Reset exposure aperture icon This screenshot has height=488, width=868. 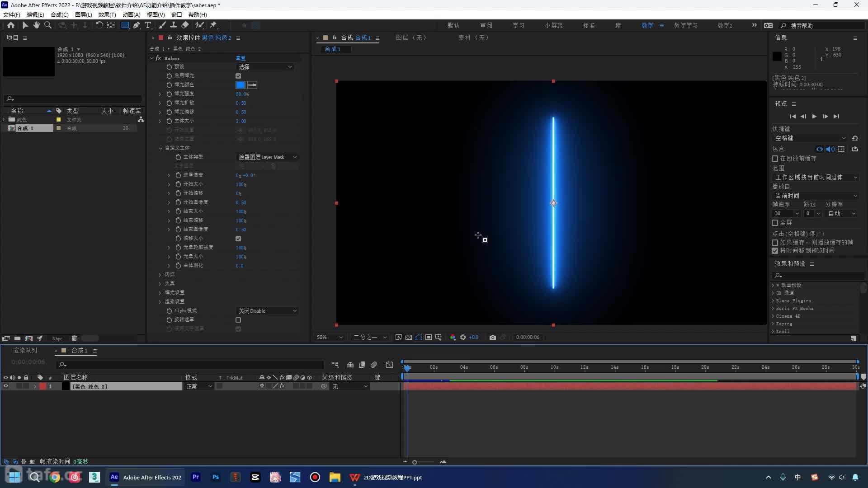pos(463,338)
